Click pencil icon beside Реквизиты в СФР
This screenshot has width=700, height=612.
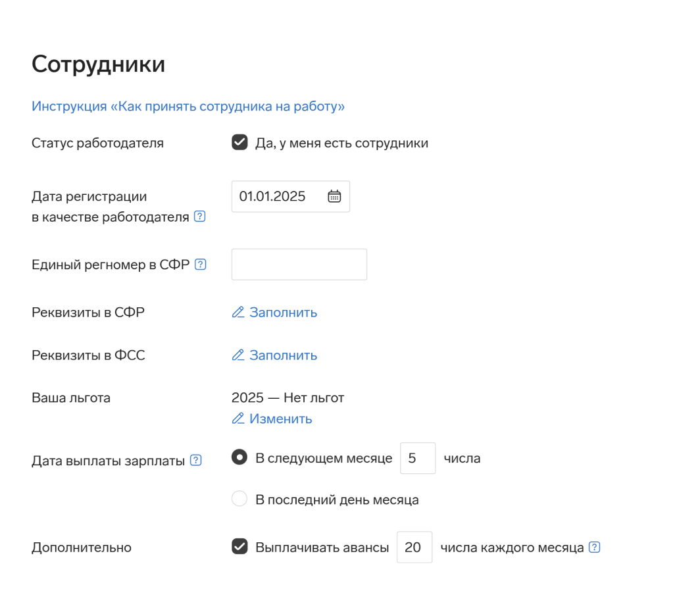(238, 312)
